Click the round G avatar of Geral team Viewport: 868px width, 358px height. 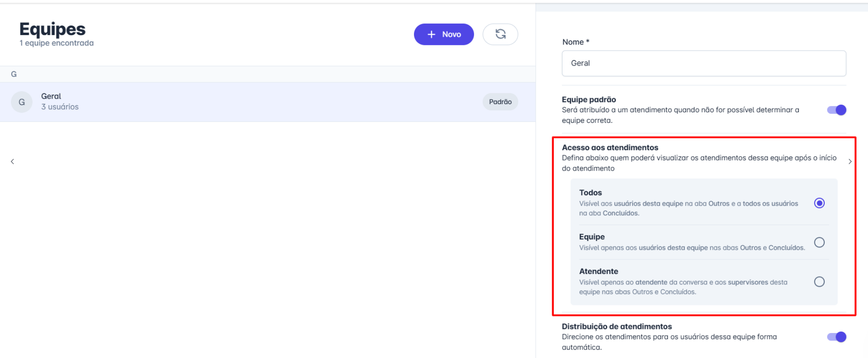pos(21,102)
